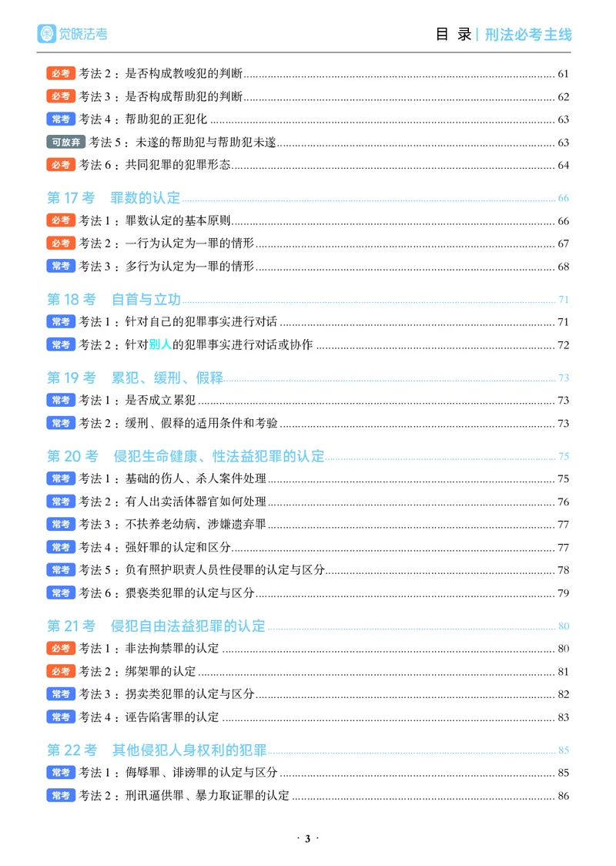This screenshot has width=616, height=866.
Task: Click the header text 刑法必考主线
Action: (528, 34)
